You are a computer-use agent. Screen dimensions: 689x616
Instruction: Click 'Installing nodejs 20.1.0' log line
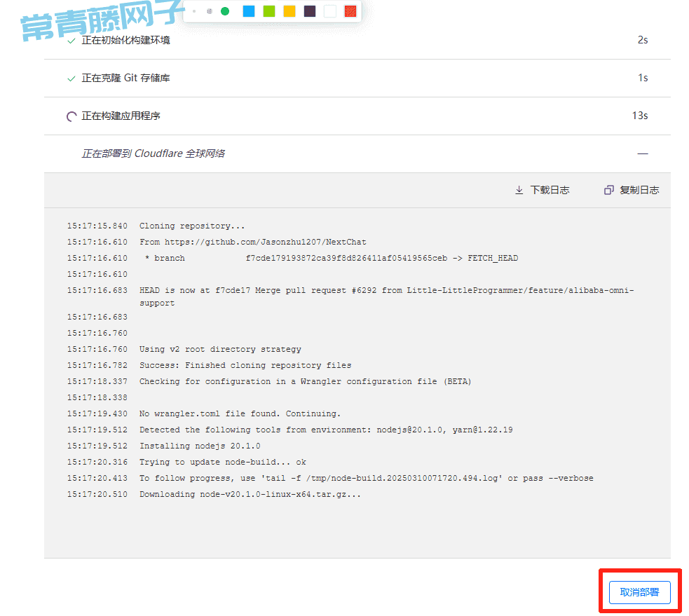[200, 446]
